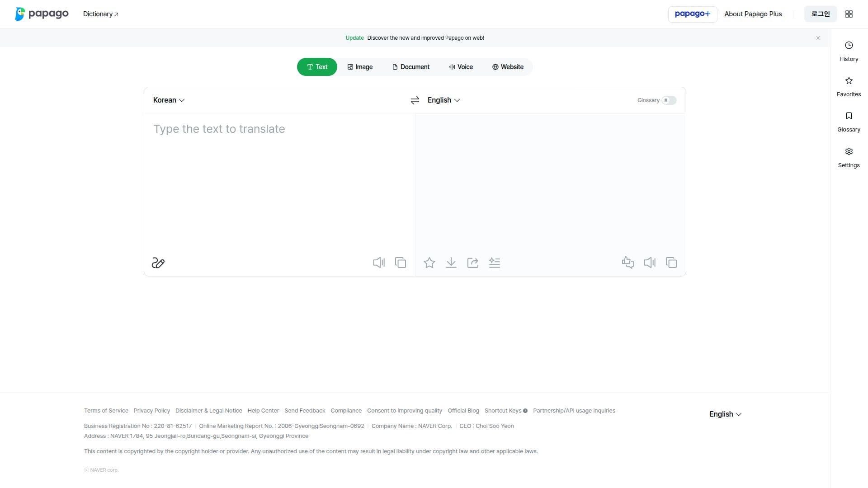The image size is (868, 488).
Task: Open the translation edit list icon
Action: point(495,263)
